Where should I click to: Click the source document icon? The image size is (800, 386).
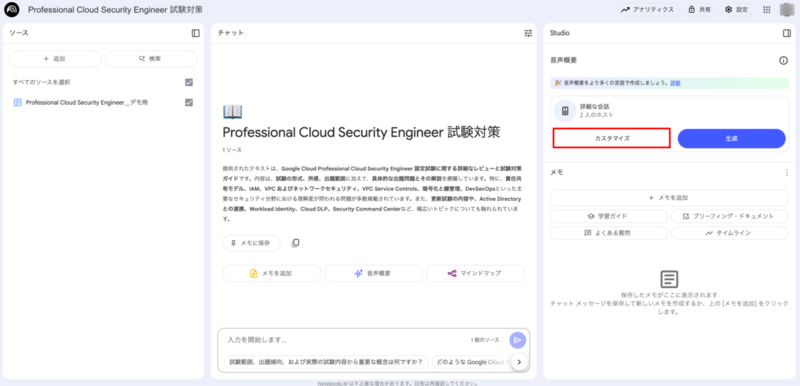[17, 102]
